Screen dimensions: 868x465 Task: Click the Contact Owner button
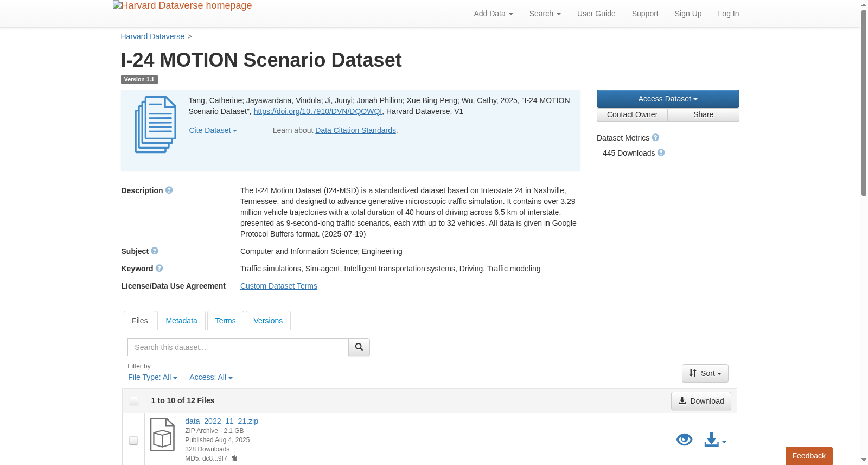(x=632, y=114)
